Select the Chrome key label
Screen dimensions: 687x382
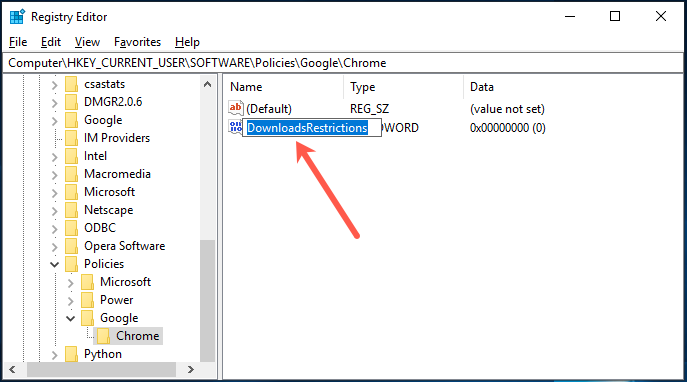[x=138, y=336]
